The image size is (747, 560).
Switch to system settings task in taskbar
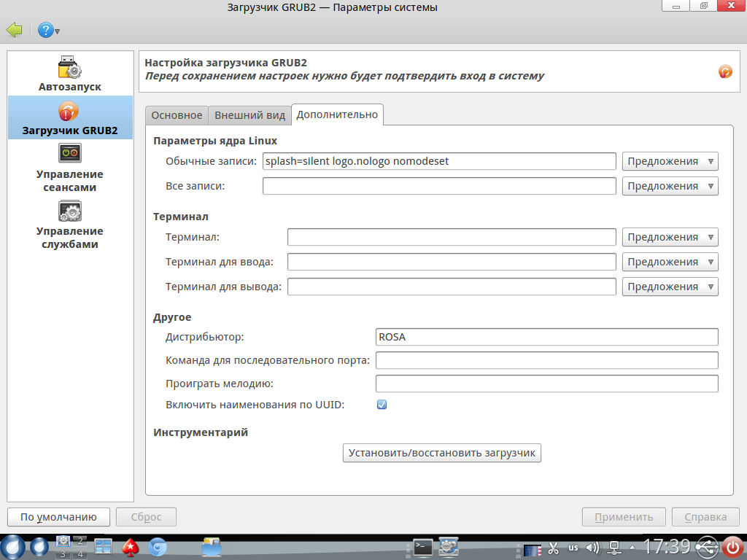[x=449, y=548]
